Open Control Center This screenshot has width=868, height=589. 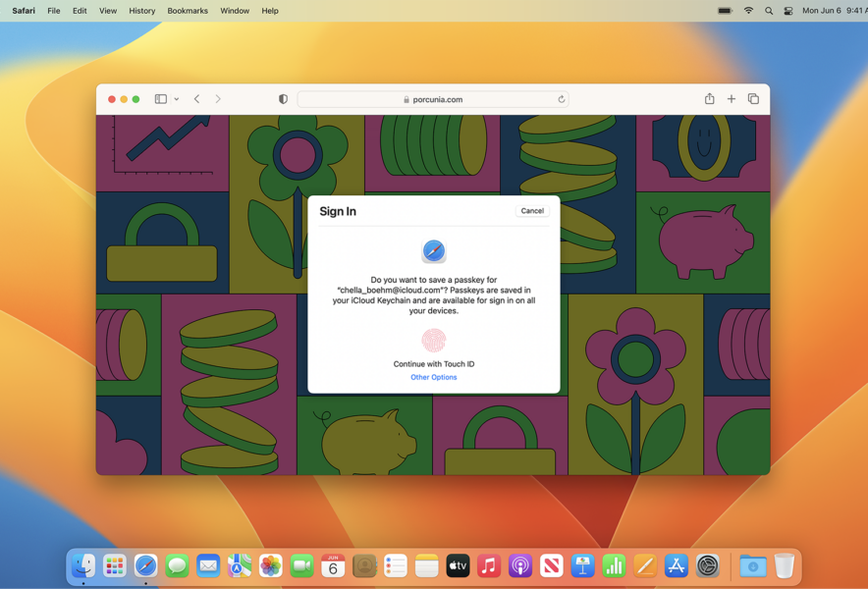788,11
